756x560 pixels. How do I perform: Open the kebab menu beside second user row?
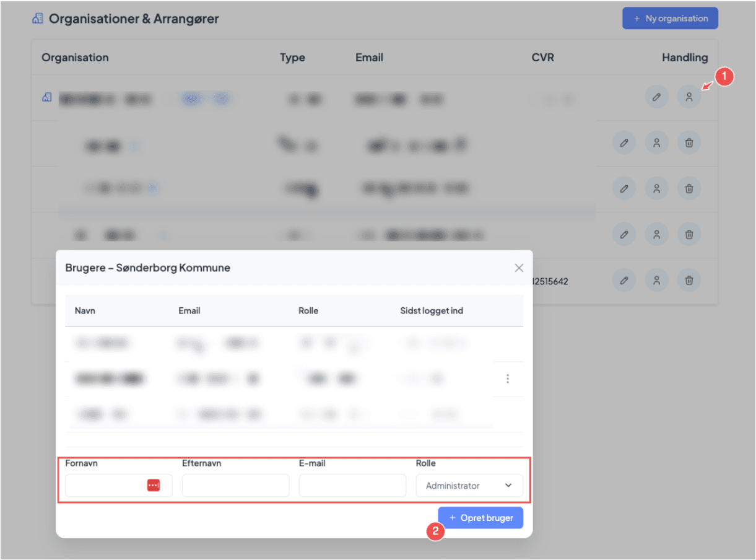coord(508,378)
